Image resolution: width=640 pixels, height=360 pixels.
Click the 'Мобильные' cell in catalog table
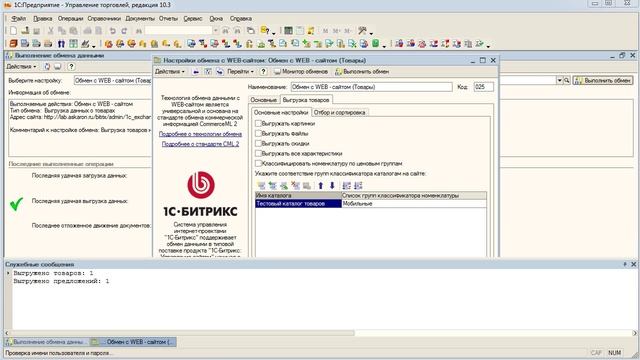[x=414, y=204]
